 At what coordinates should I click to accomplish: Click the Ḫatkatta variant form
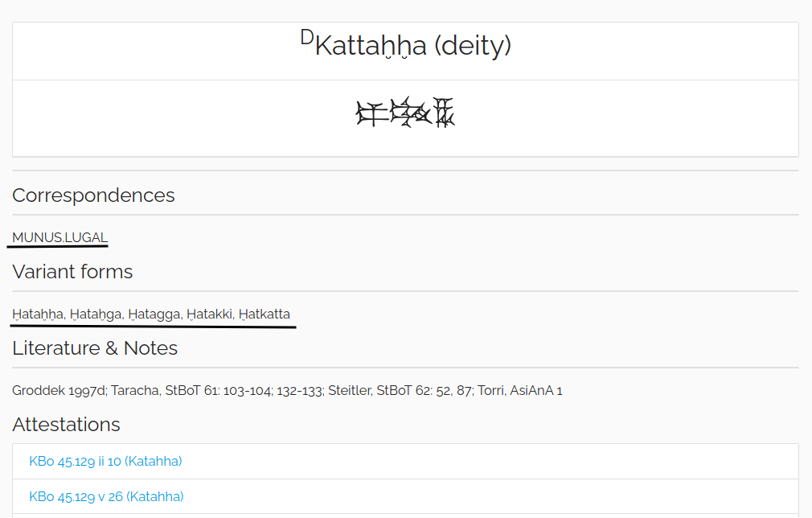(265, 314)
